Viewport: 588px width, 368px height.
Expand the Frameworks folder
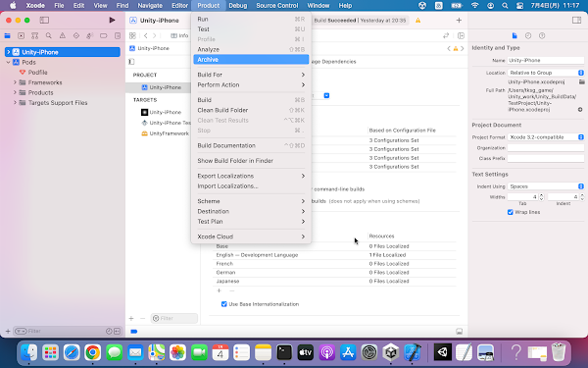point(15,82)
